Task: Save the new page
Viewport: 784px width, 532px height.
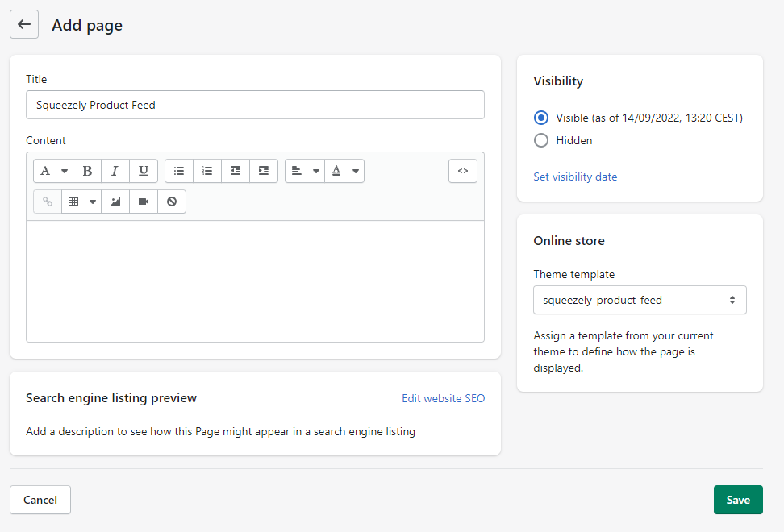Action: [x=738, y=500]
